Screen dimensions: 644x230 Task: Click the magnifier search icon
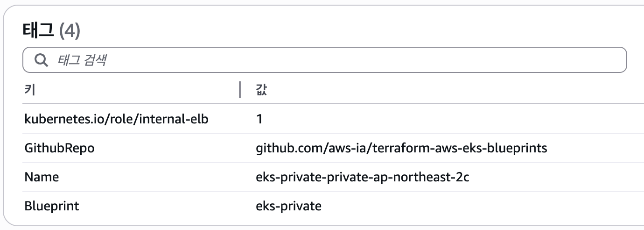pos(41,60)
